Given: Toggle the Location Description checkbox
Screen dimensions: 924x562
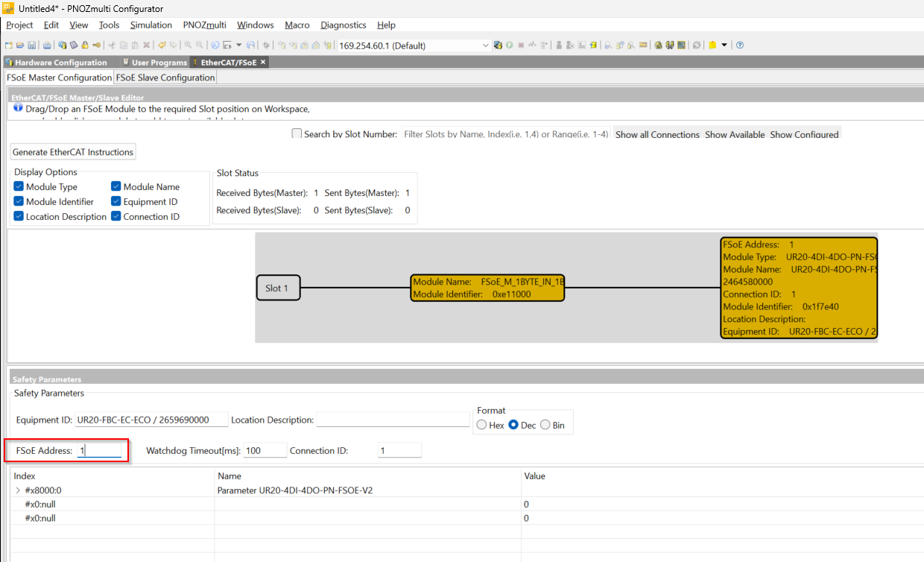Looking at the screenshot, I should click(19, 216).
